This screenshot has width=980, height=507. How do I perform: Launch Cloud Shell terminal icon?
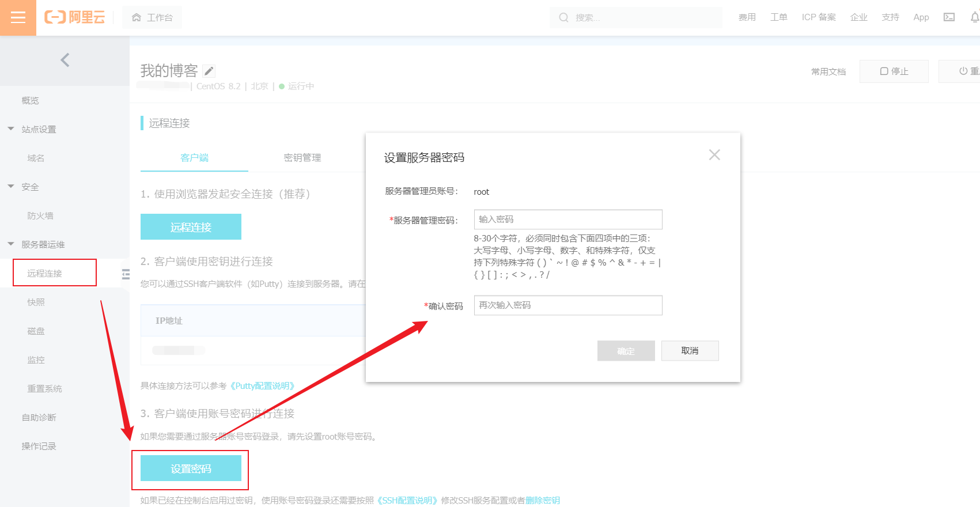(x=949, y=17)
